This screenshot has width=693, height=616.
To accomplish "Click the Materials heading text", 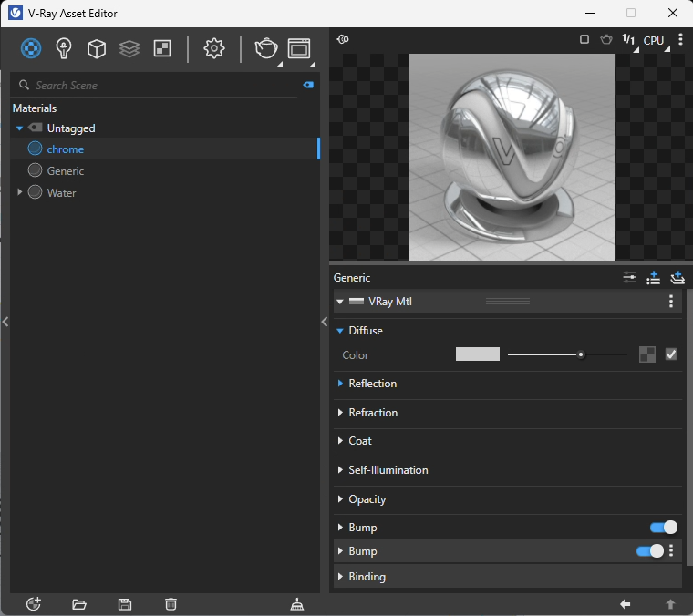I will point(34,108).
